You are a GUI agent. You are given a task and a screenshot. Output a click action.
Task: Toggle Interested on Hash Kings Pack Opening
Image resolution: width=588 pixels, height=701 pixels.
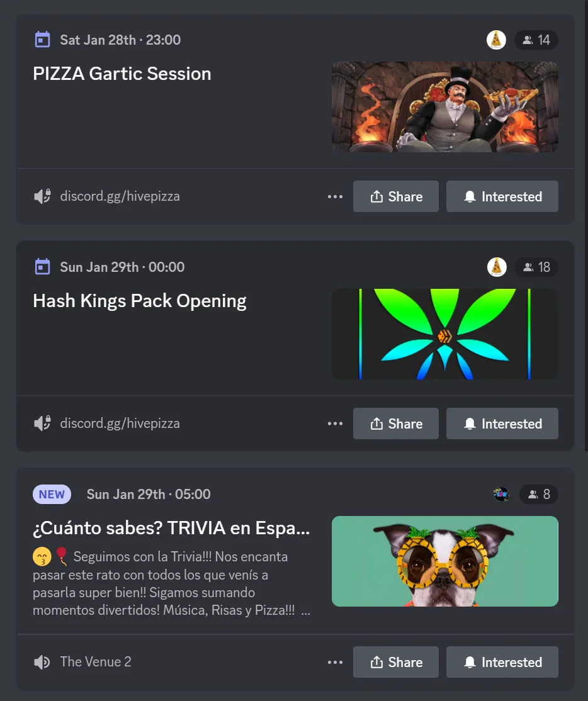pyautogui.click(x=502, y=423)
